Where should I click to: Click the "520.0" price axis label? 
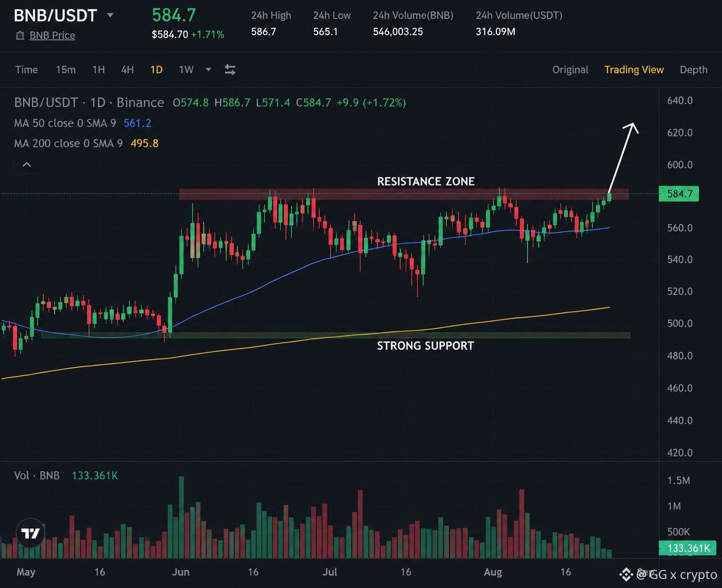pos(680,291)
